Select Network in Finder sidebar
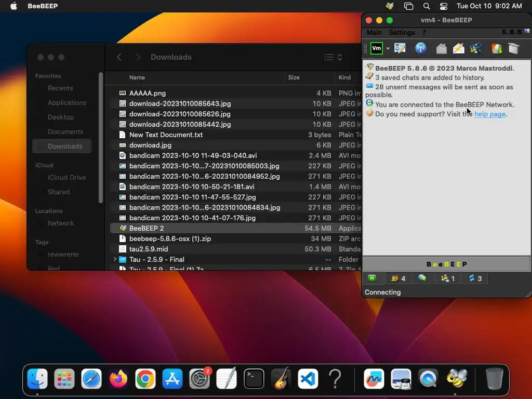 point(61,223)
